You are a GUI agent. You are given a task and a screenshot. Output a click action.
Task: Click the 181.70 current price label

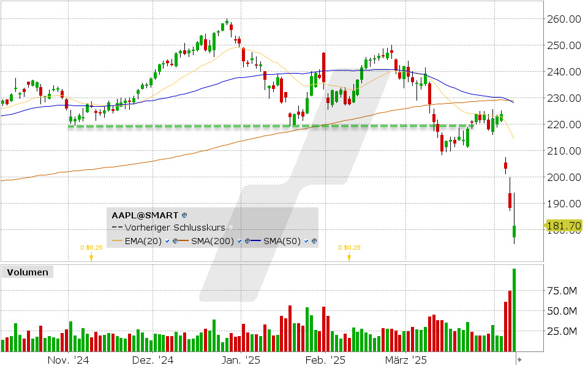click(564, 226)
